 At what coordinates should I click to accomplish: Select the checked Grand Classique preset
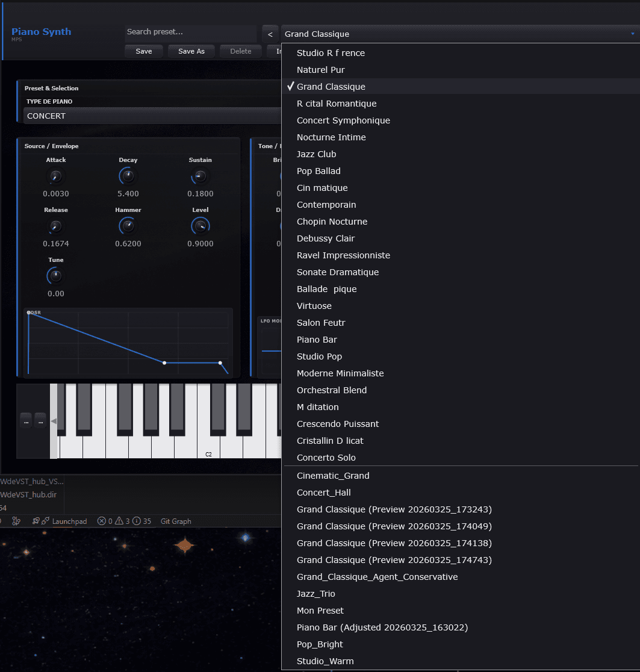[331, 87]
